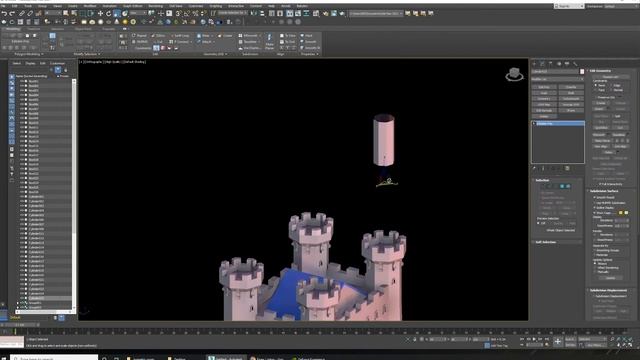Viewport: 640px width, 360px height.
Task: Open the Material Editor from the toolbar
Action: (x=317, y=13)
